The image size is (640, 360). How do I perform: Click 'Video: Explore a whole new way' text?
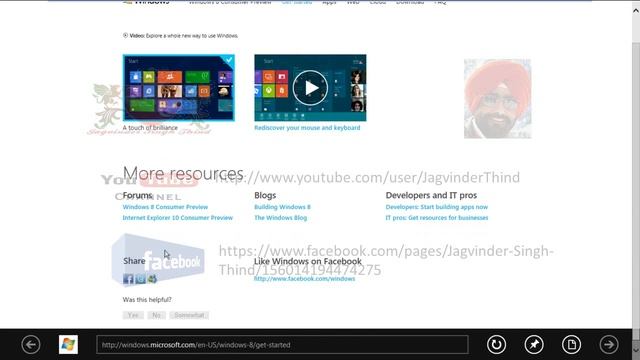click(x=184, y=36)
